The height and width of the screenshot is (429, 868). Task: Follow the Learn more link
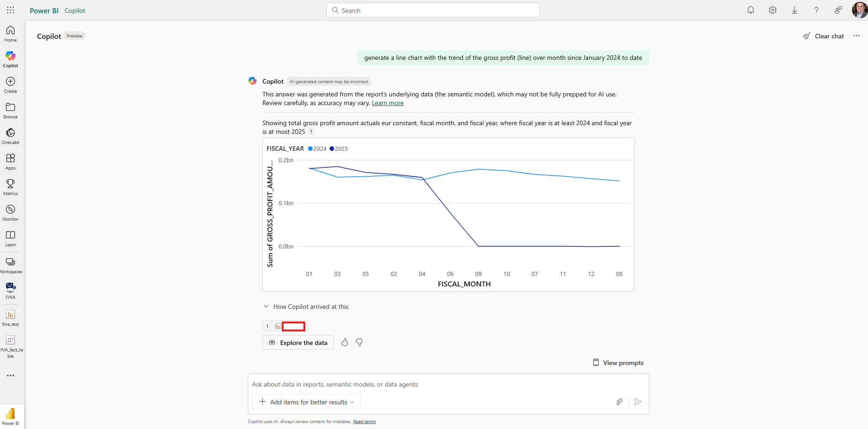click(388, 103)
